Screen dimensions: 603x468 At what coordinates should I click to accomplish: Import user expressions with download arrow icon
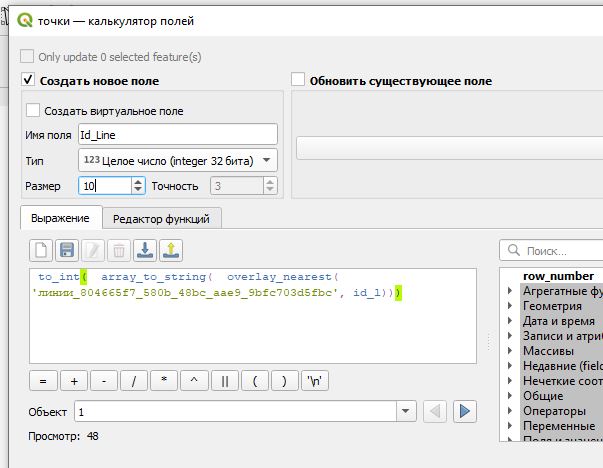tap(145, 251)
